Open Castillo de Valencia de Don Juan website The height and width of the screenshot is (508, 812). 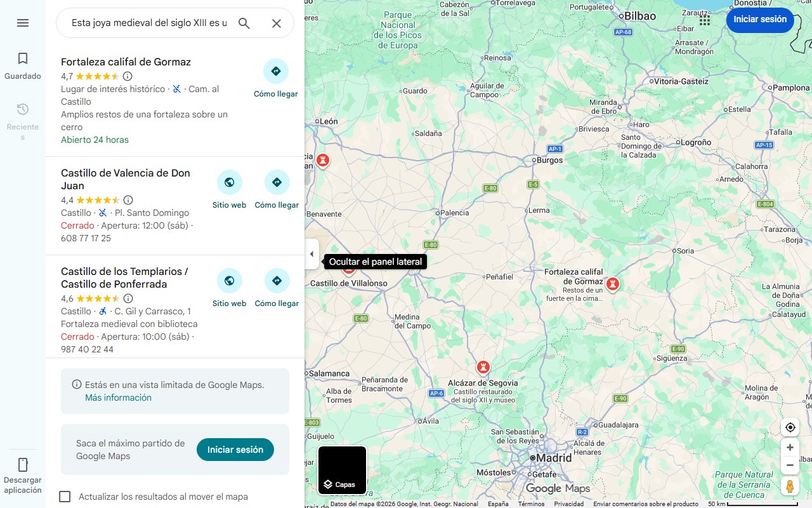point(230,190)
